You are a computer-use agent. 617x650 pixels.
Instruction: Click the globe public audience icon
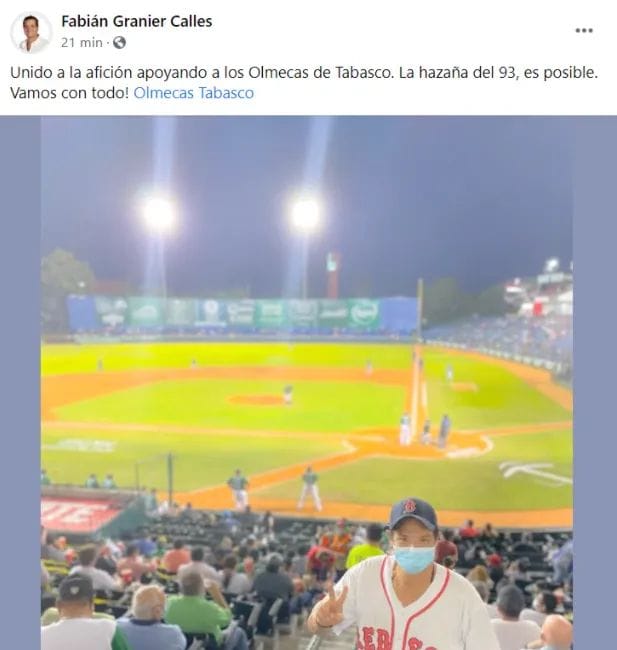pyautogui.click(x=119, y=42)
